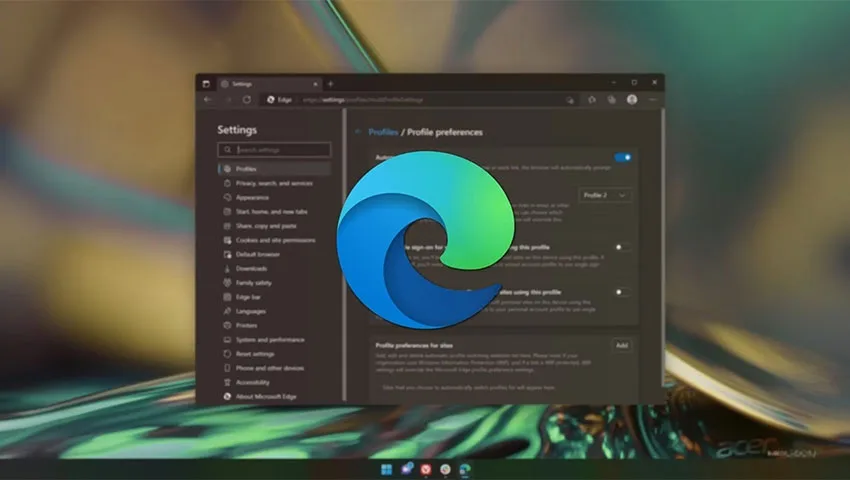Click the browser forward arrow
Screen dimensions: 850x480
(x=228, y=100)
